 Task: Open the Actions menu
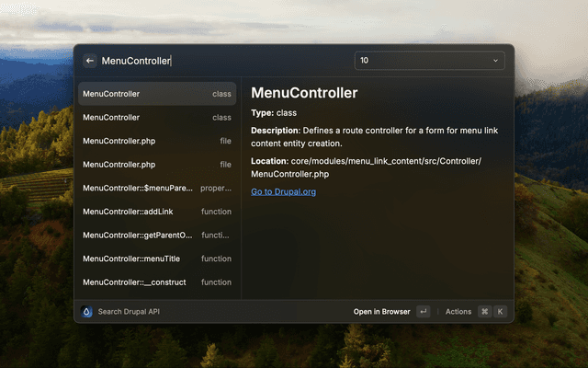[x=458, y=312]
